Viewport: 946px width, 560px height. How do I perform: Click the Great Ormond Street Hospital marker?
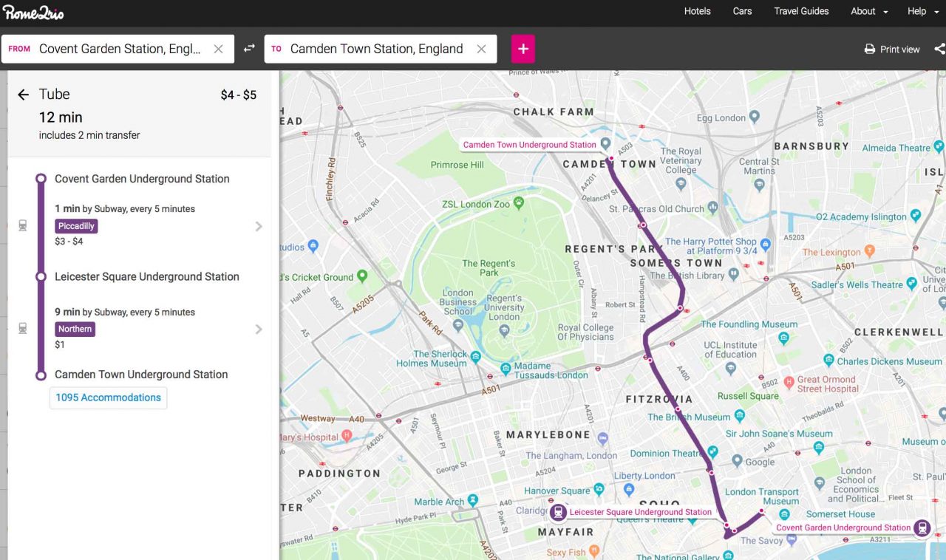click(x=788, y=383)
